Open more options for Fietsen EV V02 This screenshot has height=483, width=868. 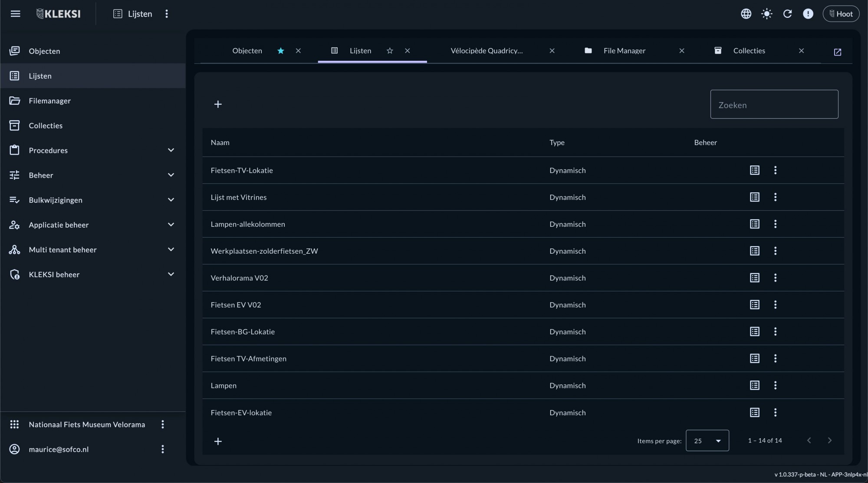click(x=775, y=305)
